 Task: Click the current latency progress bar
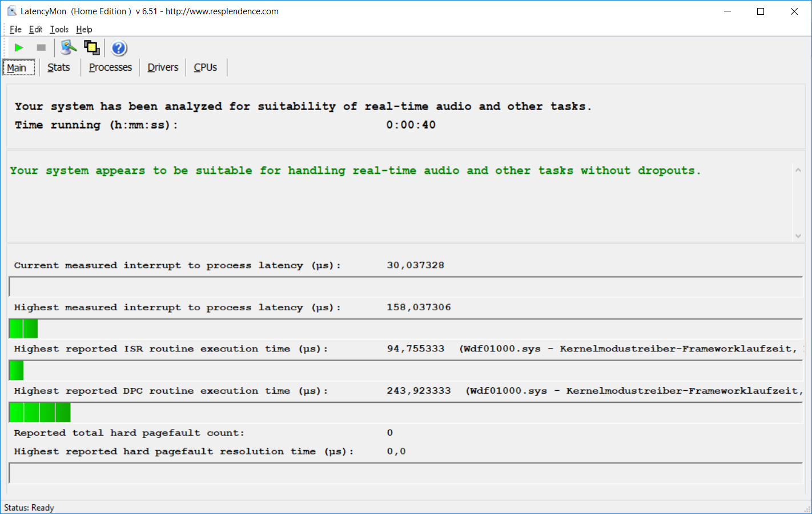pyautogui.click(x=406, y=286)
